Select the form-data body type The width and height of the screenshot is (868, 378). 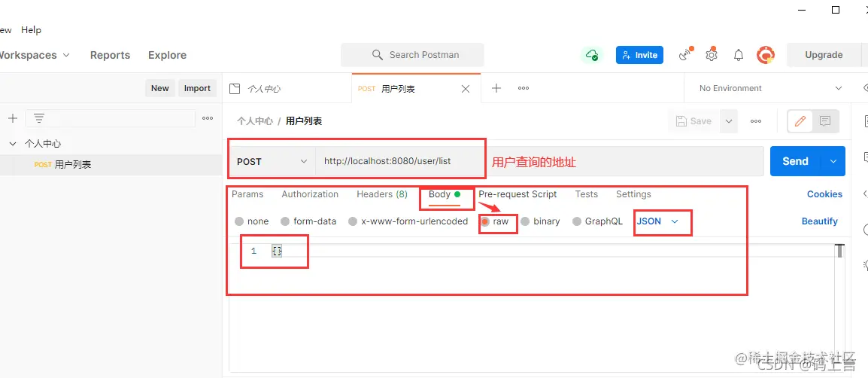(x=285, y=221)
